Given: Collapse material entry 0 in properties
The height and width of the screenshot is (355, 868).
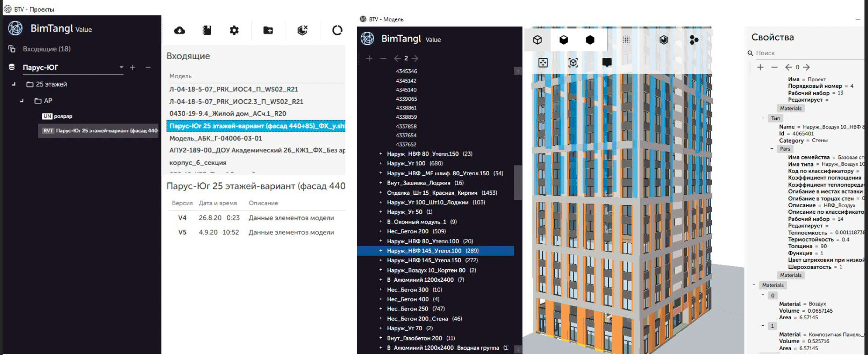Looking at the screenshot, I should (763, 295).
